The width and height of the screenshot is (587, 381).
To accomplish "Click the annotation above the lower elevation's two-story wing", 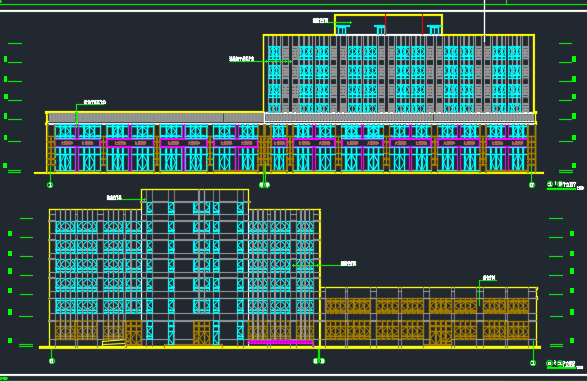I will [x=489, y=278].
